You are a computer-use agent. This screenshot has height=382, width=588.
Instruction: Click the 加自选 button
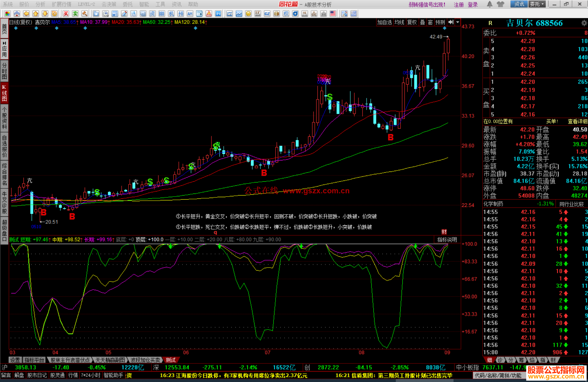click(384, 22)
